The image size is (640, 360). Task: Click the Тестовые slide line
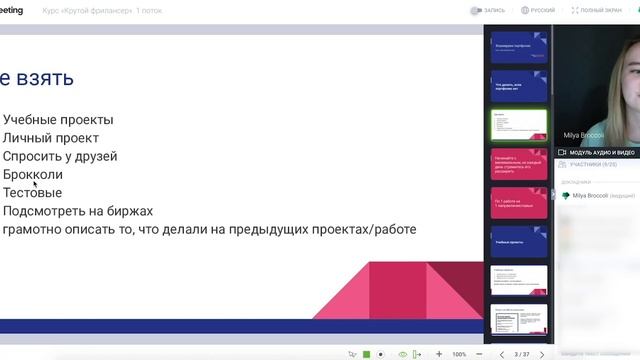click(x=32, y=193)
